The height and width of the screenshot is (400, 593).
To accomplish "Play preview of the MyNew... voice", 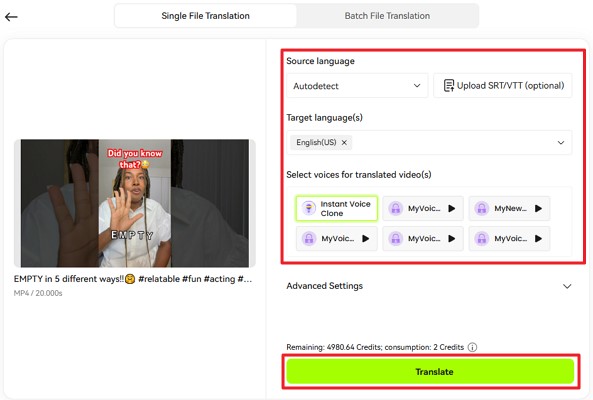I will click(x=538, y=208).
